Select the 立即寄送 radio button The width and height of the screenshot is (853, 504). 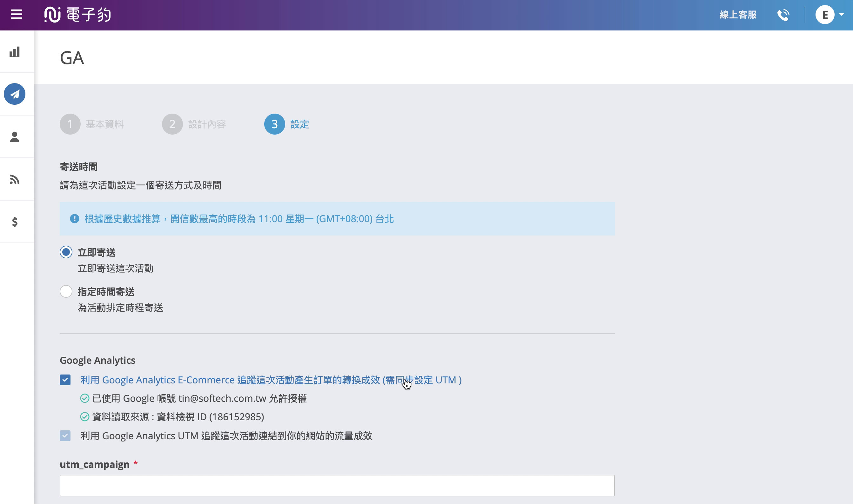[x=66, y=252]
